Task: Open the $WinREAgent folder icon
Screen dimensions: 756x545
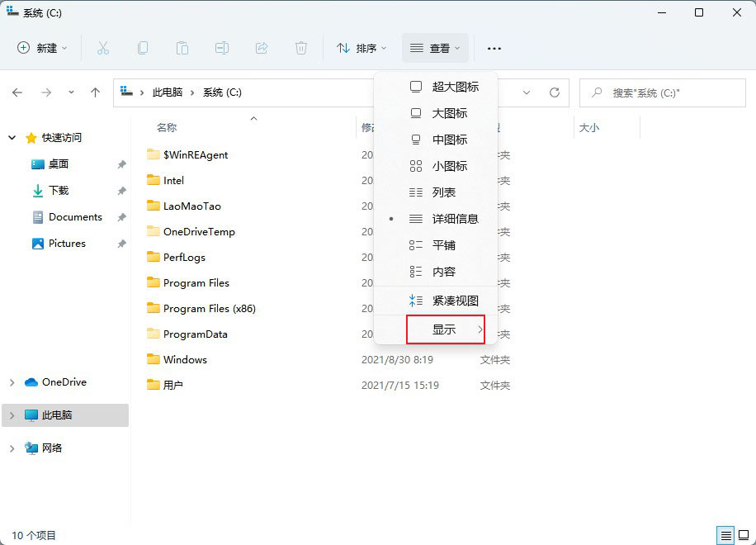Action: tap(154, 154)
